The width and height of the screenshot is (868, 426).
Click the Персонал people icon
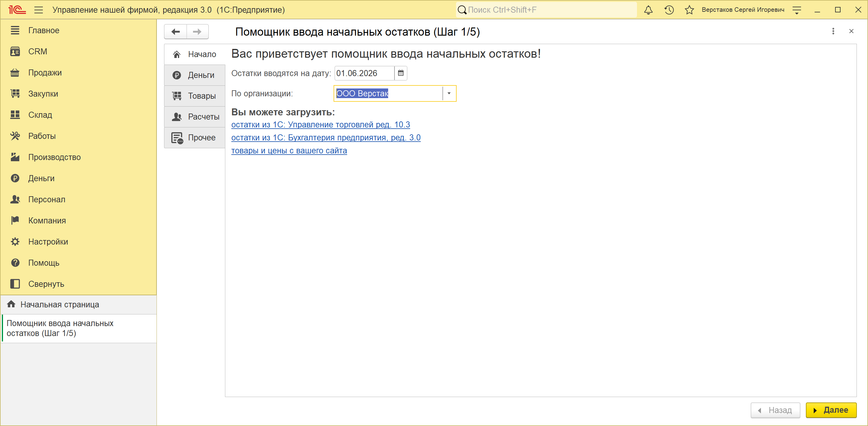tap(15, 199)
